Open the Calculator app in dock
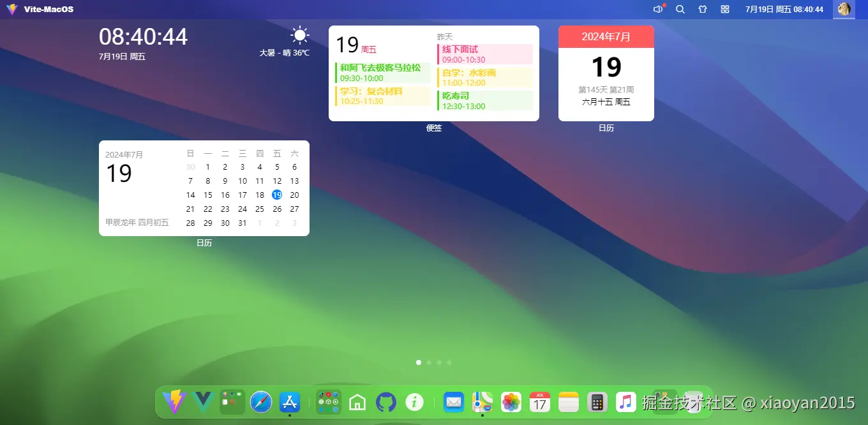Viewport: 868px width, 425px height. point(597,402)
